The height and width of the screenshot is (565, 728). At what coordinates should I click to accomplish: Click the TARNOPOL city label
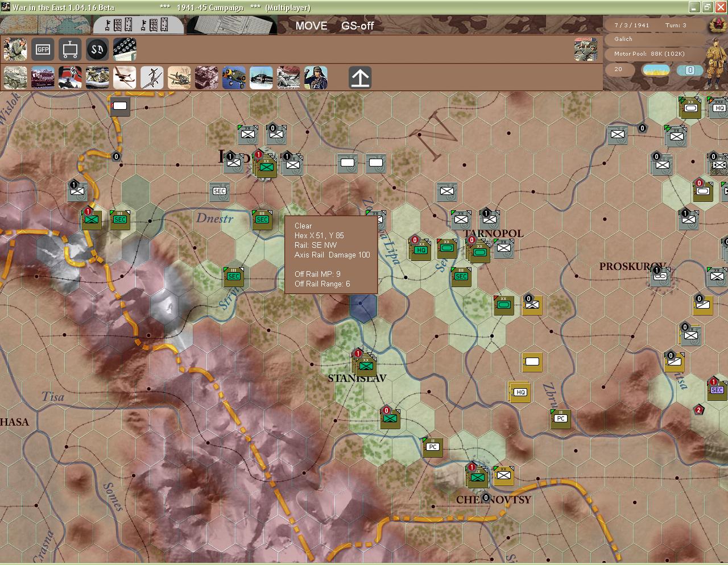coord(494,234)
